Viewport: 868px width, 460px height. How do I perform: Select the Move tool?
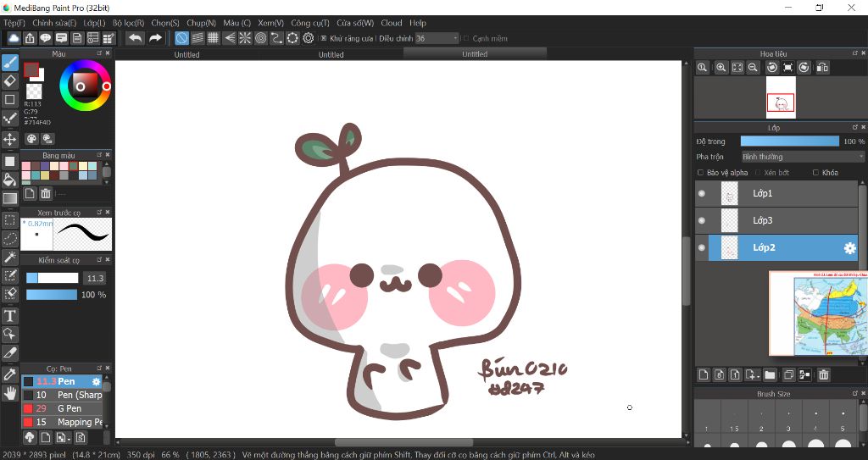[9, 139]
